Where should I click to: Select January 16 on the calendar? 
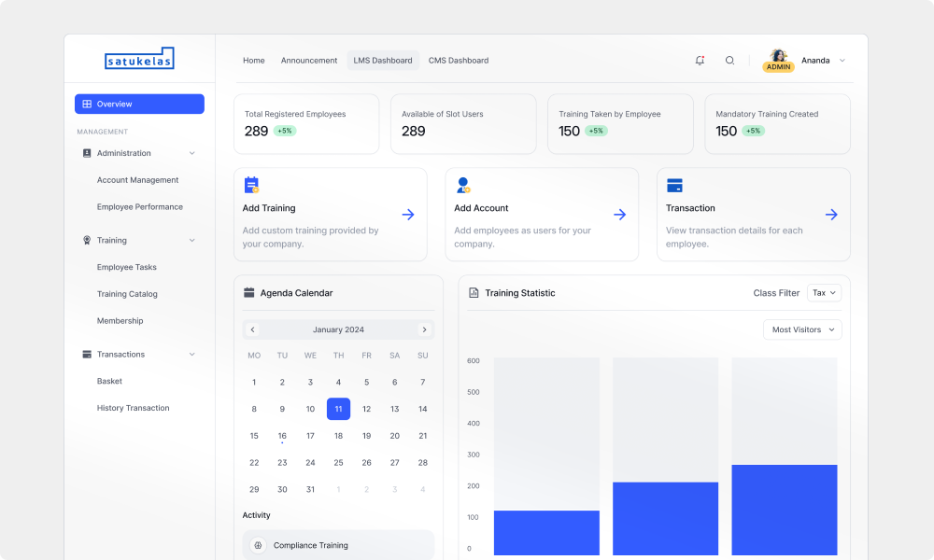[282, 436]
